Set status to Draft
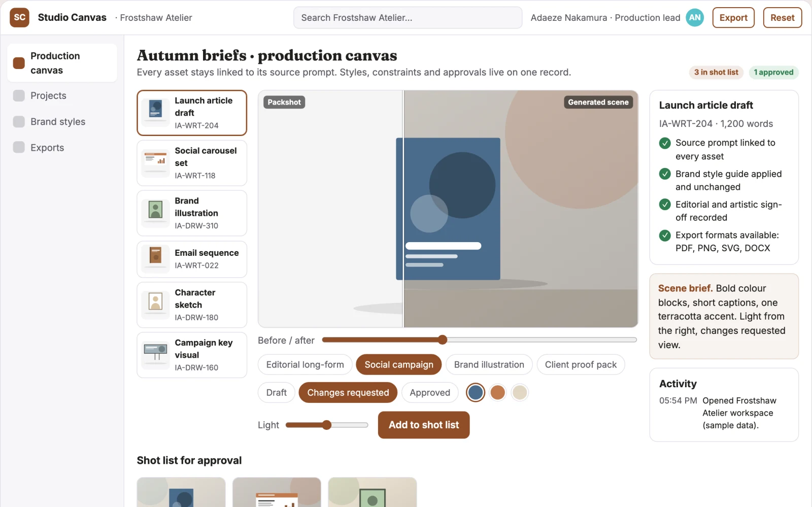Image resolution: width=812 pixels, height=507 pixels. coord(277,392)
